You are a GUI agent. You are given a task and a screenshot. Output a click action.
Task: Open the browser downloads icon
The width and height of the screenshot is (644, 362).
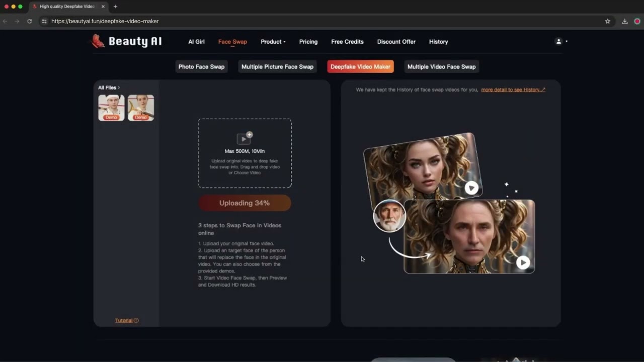(x=625, y=21)
